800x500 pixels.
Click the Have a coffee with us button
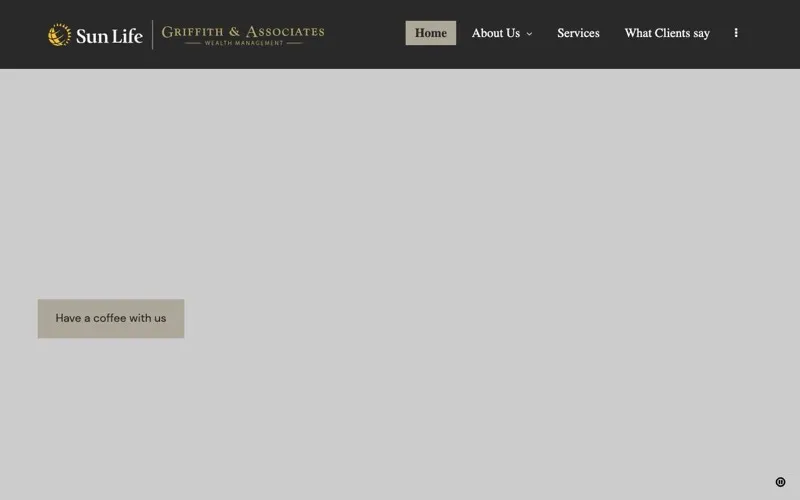coord(111,318)
